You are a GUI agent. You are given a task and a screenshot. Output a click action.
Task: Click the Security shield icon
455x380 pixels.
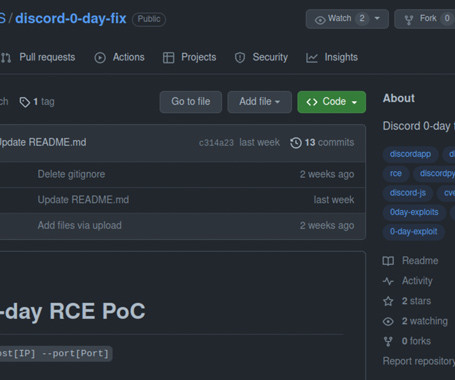click(x=240, y=58)
